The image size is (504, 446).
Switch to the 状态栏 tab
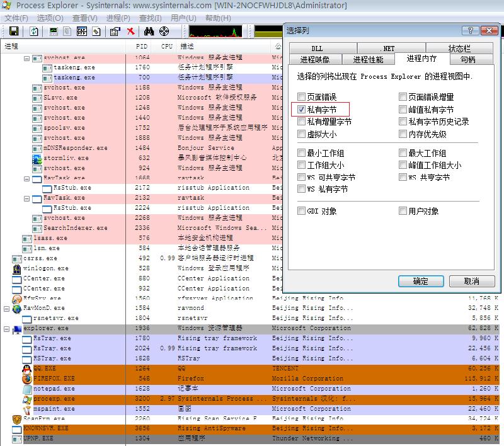click(459, 49)
